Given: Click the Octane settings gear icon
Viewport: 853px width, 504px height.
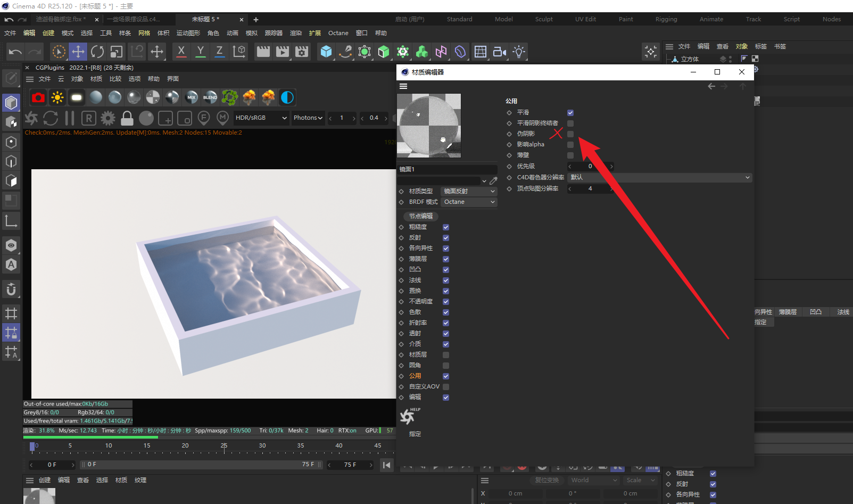Looking at the screenshot, I should [108, 118].
